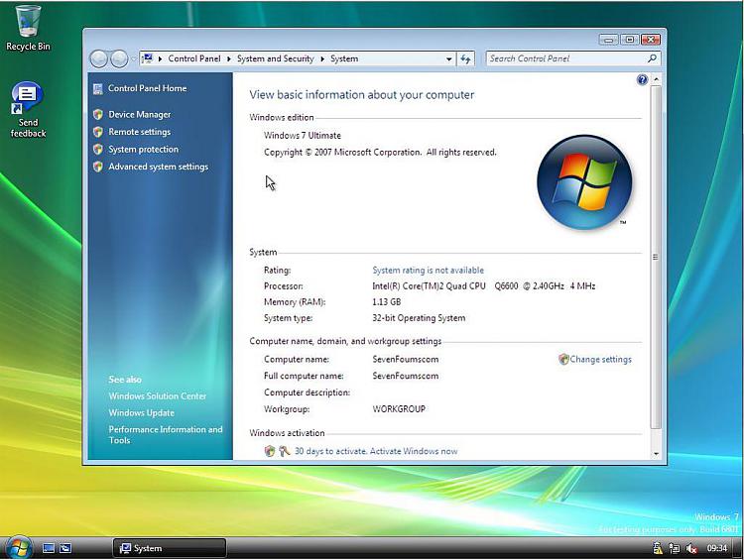Open Windows Solution Center link

click(x=158, y=395)
